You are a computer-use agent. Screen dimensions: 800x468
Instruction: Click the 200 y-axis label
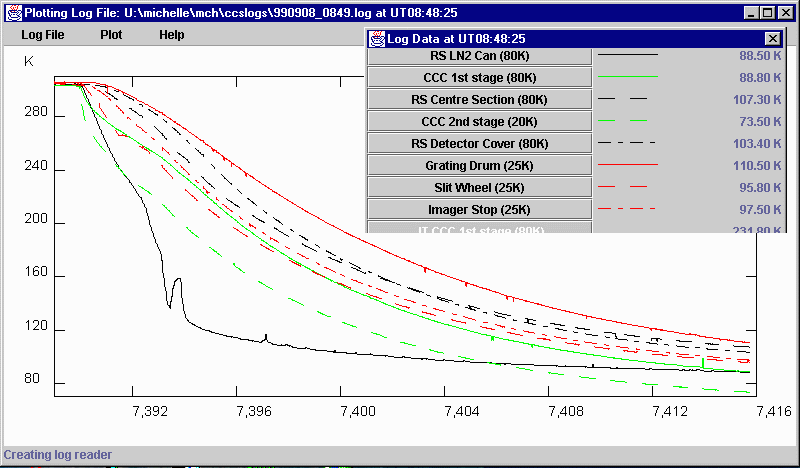coord(36,218)
